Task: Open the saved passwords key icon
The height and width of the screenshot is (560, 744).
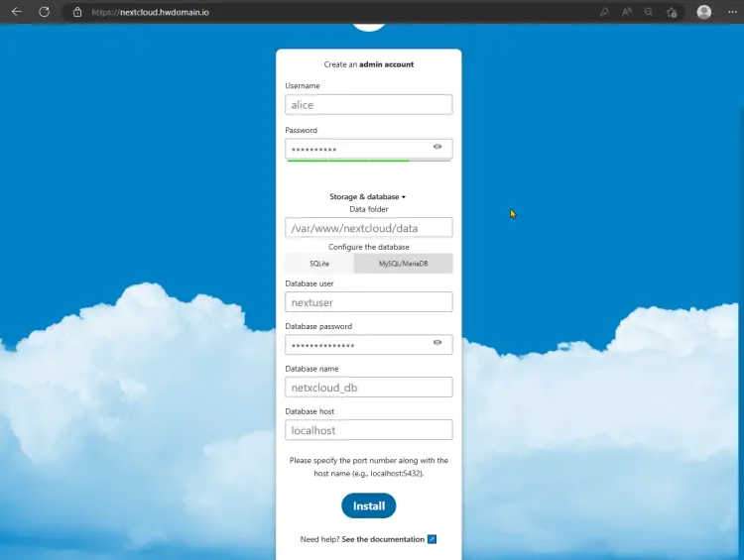Action: point(603,12)
